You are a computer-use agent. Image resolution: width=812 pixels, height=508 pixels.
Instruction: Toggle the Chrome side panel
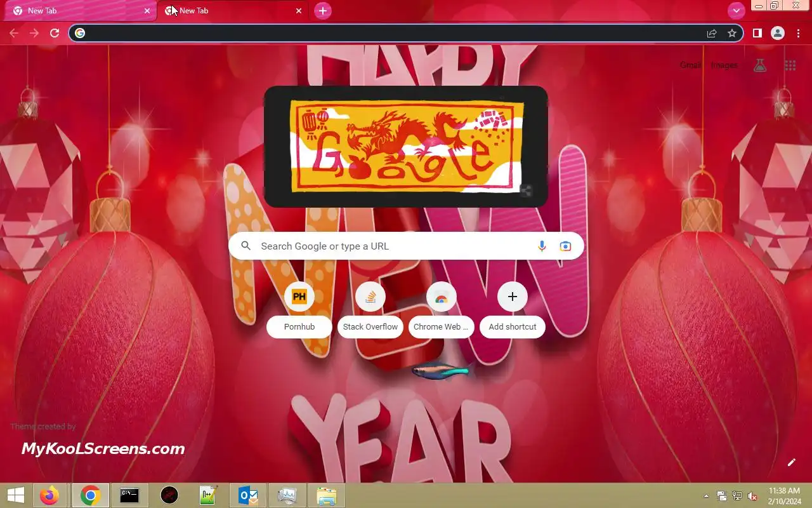pos(757,33)
